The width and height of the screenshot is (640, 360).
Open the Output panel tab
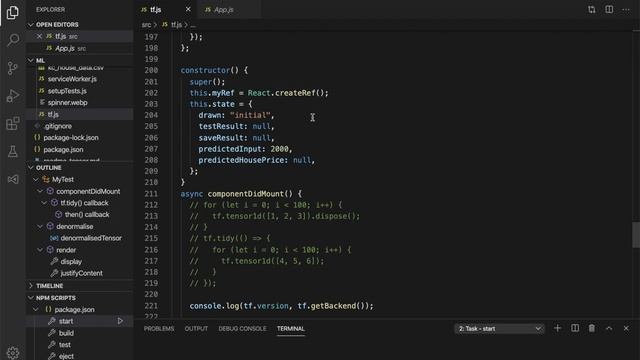[x=196, y=329]
